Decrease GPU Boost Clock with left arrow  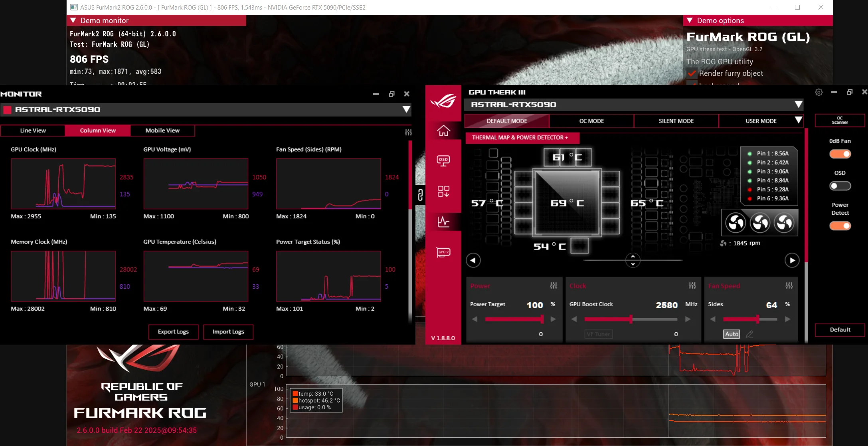[574, 319]
